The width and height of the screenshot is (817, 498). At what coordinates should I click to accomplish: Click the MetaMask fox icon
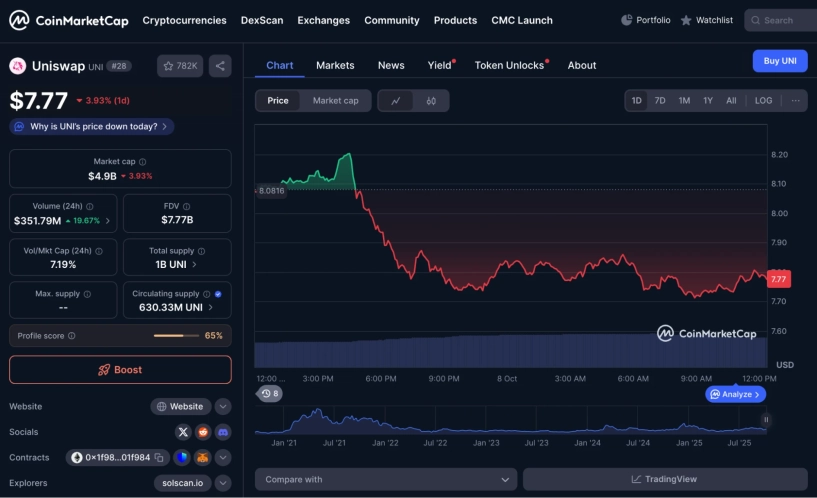(x=203, y=458)
